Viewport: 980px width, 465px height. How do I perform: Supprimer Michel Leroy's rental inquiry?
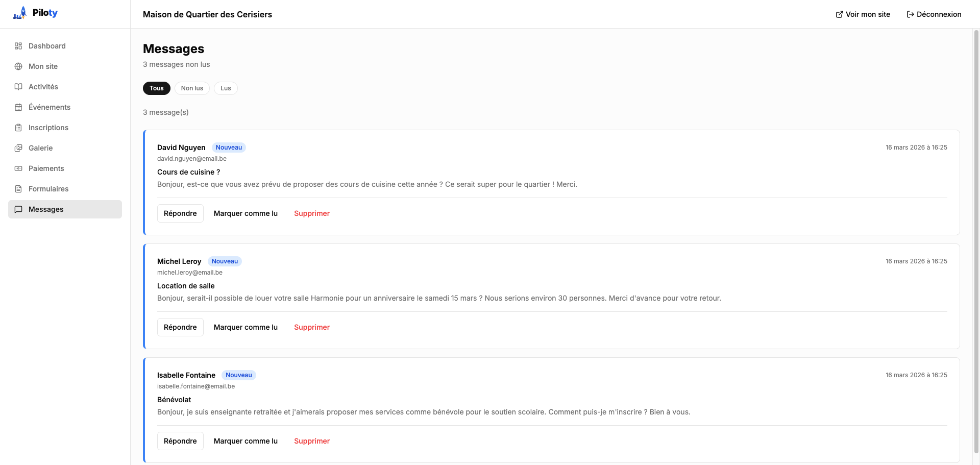[311, 327]
